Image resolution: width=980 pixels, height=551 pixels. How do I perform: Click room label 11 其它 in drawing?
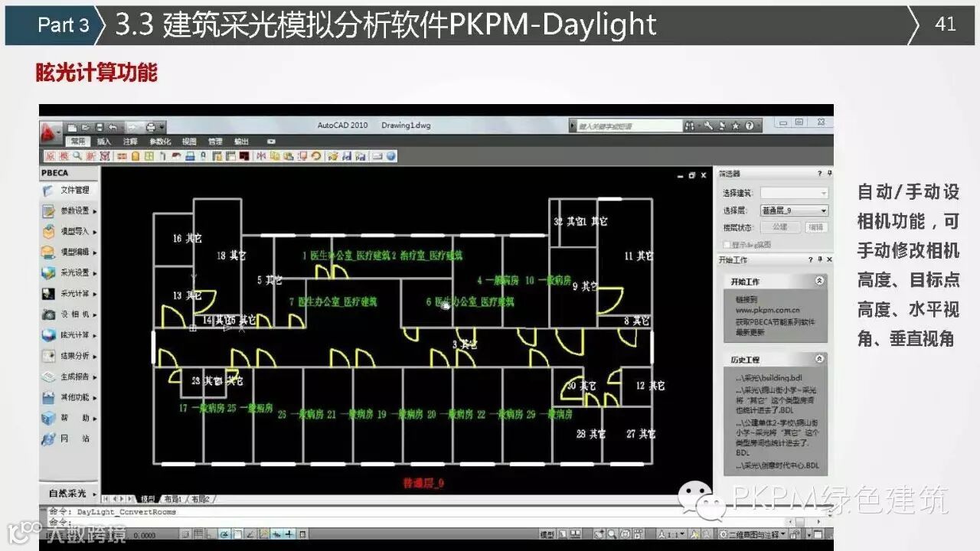[639, 256]
